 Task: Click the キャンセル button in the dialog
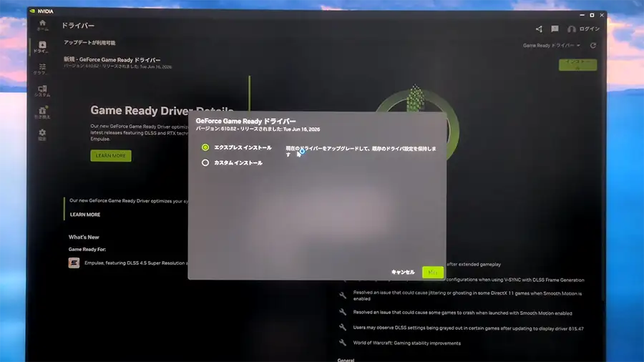403,272
